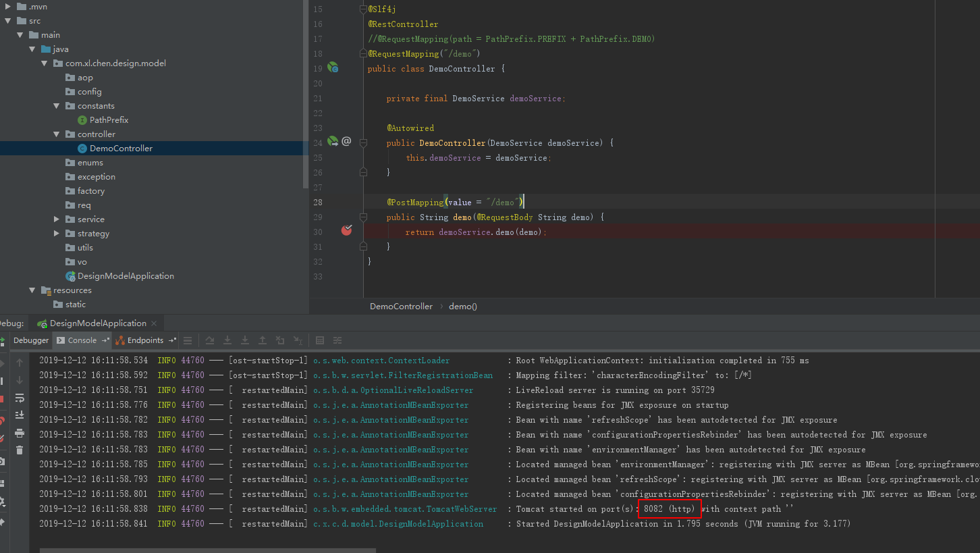Click the @ autowired gutter icon
This screenshot has width=980, height=553.
[x=346, y=141]
